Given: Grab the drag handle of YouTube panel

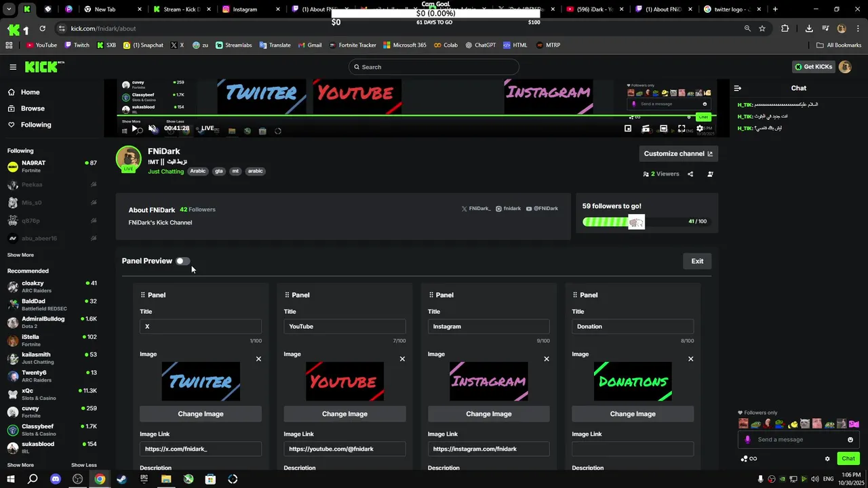Looking at the screenshot, I should point(287,295).
